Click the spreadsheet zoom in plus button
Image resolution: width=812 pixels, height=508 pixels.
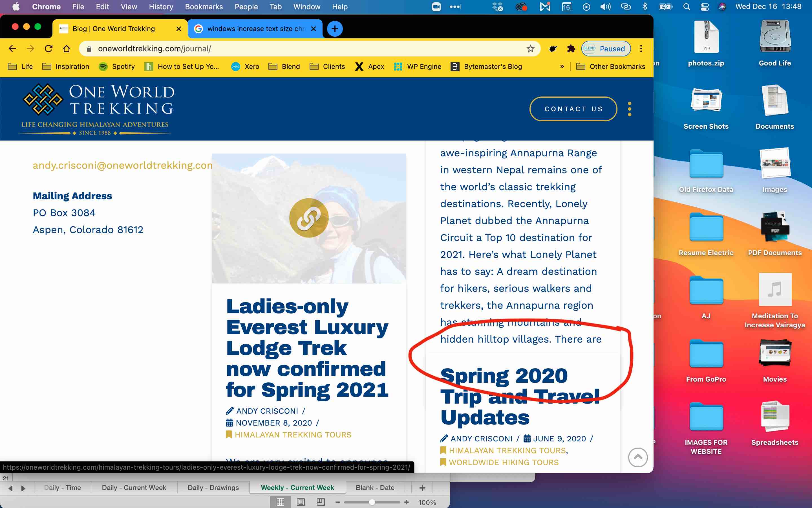[x=406, y=502]
